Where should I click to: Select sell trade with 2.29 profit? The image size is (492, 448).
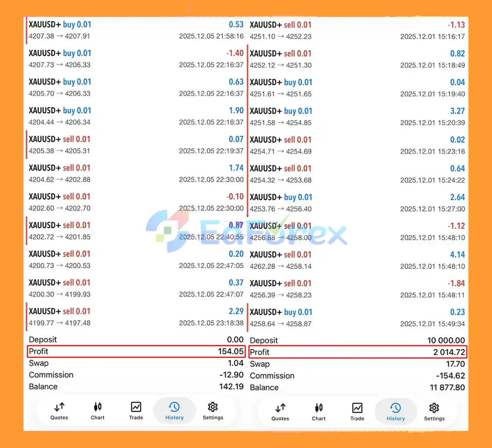136,317
